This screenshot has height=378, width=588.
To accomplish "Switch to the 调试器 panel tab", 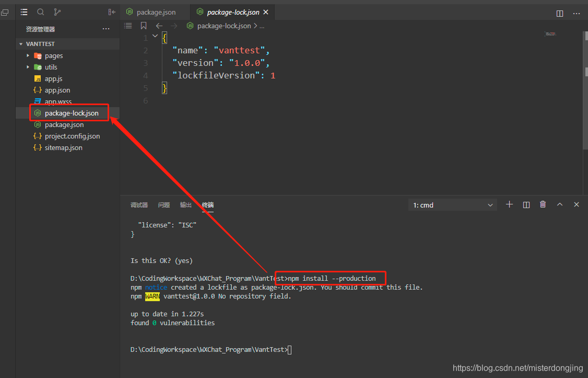I will (139, 205).
